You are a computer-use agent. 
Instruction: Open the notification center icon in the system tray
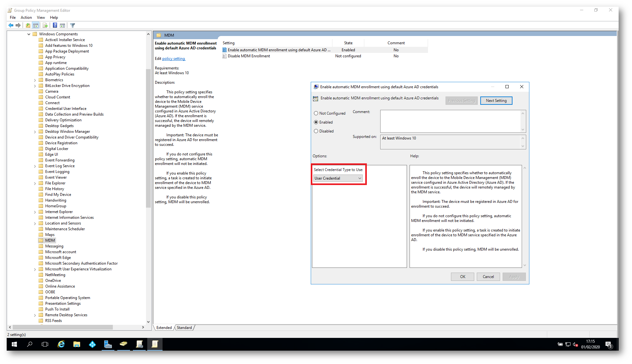[608, 344]
